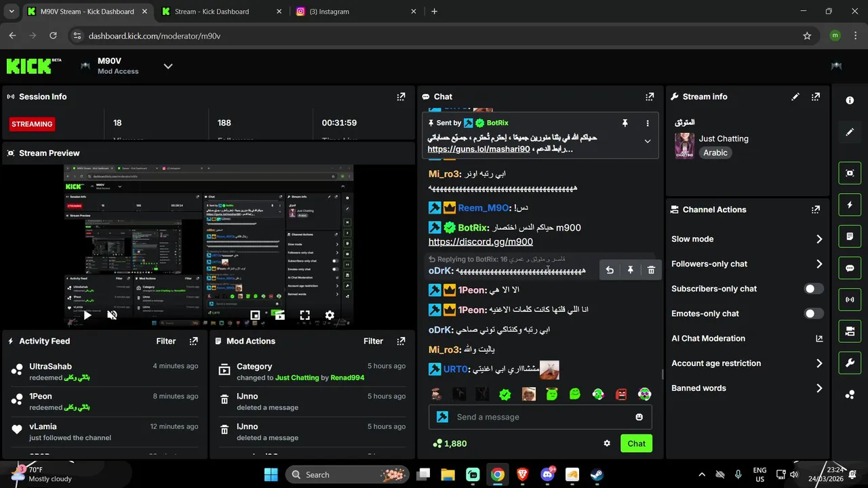Enable Emotes-only chat toggle
Image resolution: width=868 pixels, height=488 pixels.
pos(814,314)
